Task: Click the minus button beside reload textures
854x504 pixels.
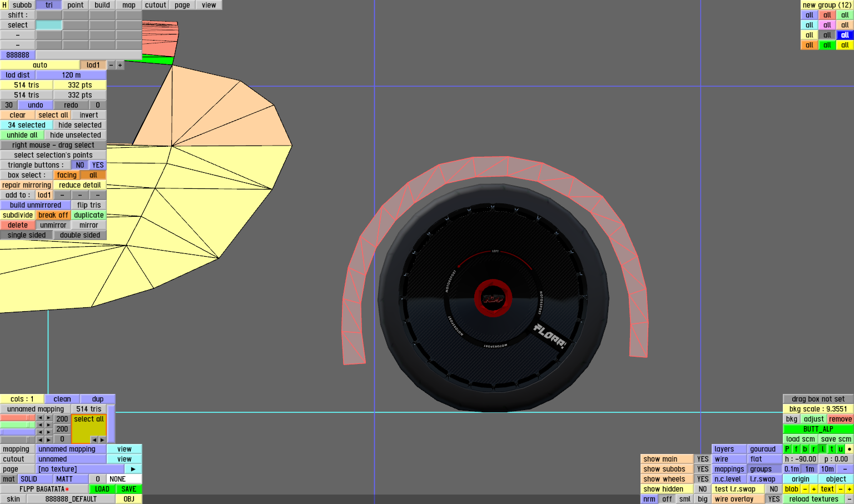Action: coord(850,499)
